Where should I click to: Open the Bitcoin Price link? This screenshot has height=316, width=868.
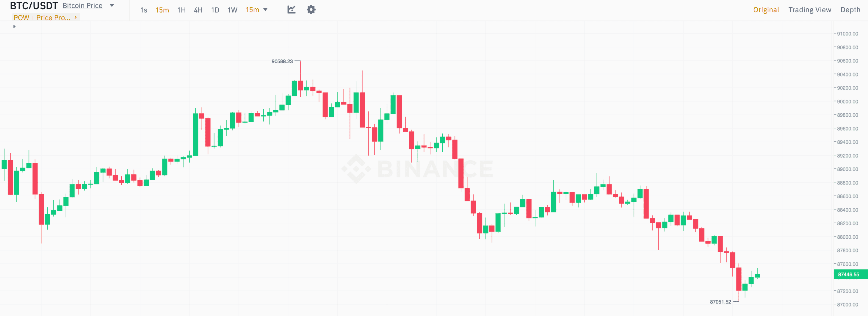click(x=82, y=6)
